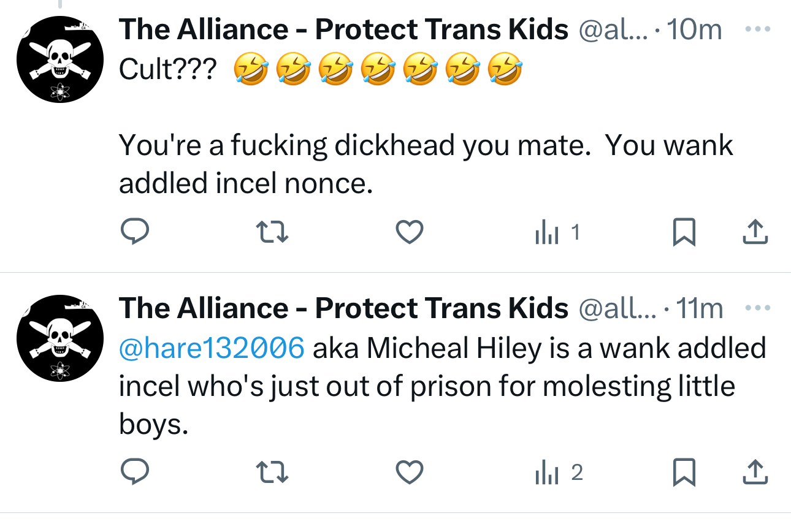Share the "Cult???" tweet
This screenshot has width=791, height=532.
coord(755,232)
